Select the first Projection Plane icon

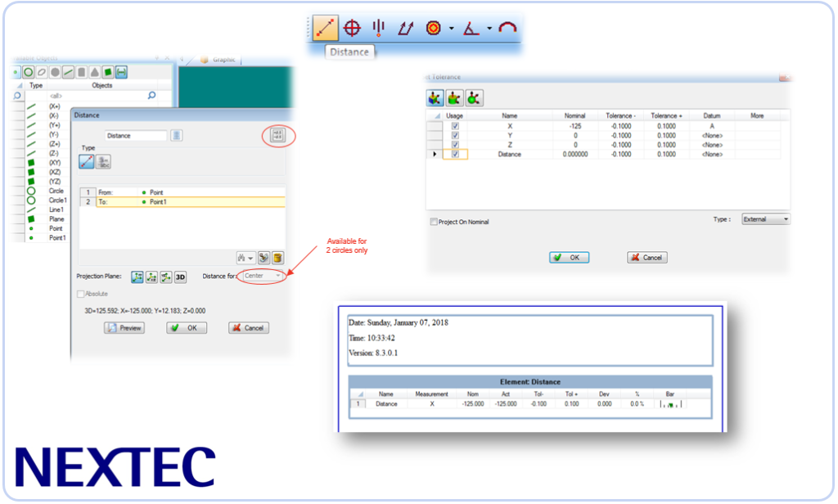tap(137, 277)
